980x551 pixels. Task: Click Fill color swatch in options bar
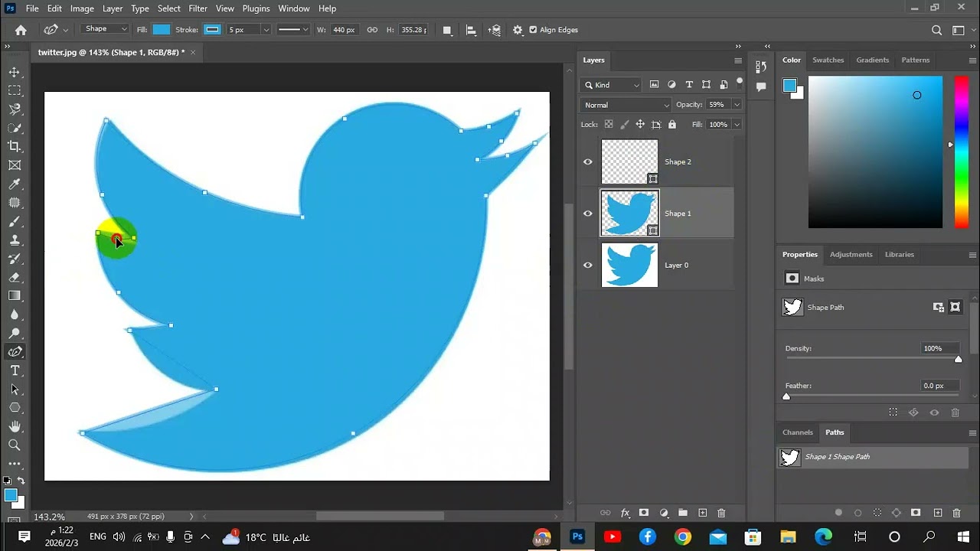[162, 30]
